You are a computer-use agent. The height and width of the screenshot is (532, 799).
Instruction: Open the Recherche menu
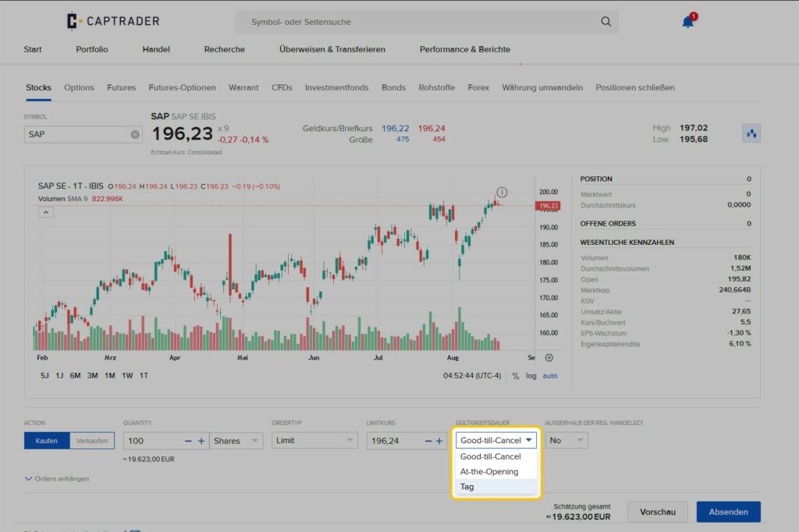coord(224,49)
